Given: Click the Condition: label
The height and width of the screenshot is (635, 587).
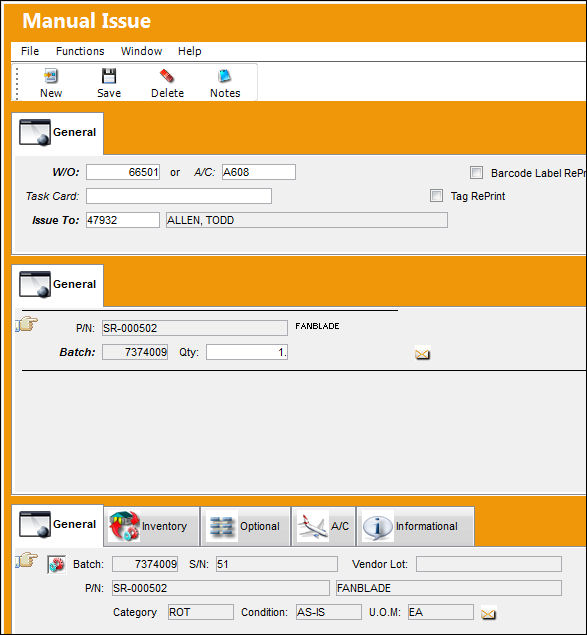Looking at the screenshot, I should tap(264, 612).
